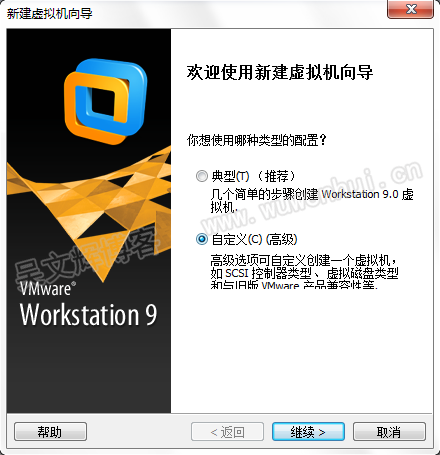Screen dimensions: 440x455
Task: Click the blank white area below the custom description
Action: click(x=302, y=350)
